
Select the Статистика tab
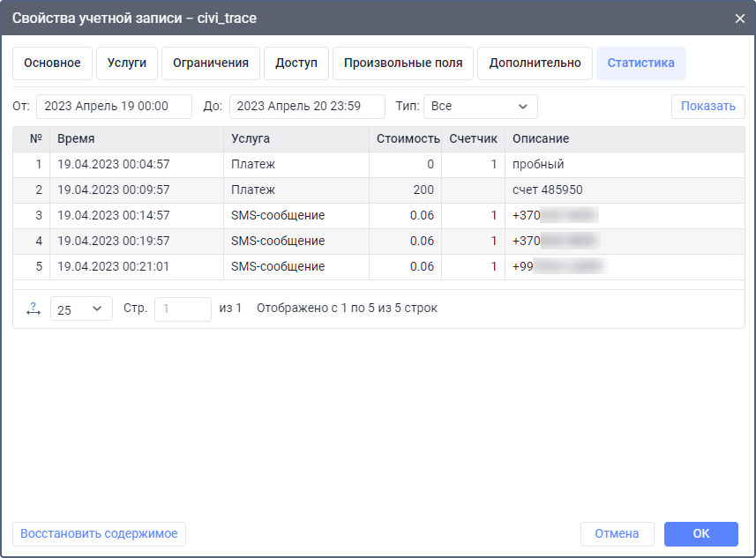(x=640, y=63)
